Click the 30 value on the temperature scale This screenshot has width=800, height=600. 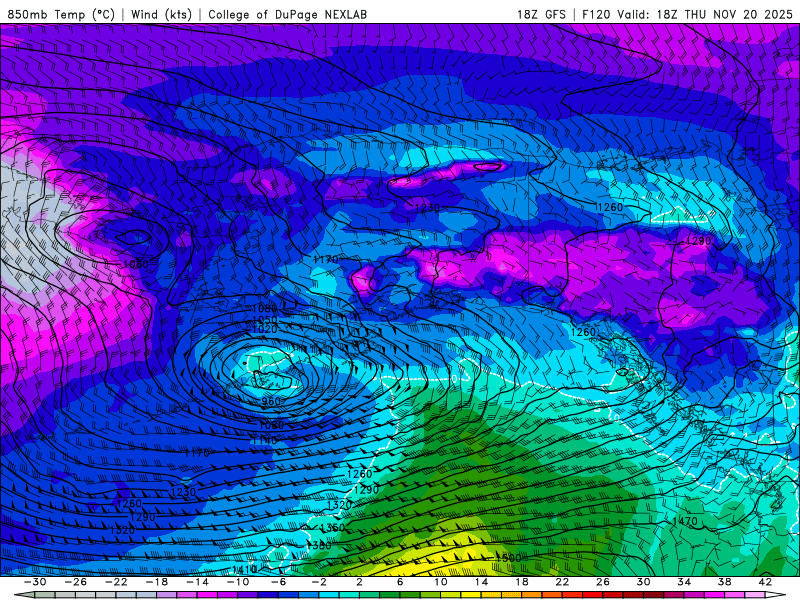point(643,582)
